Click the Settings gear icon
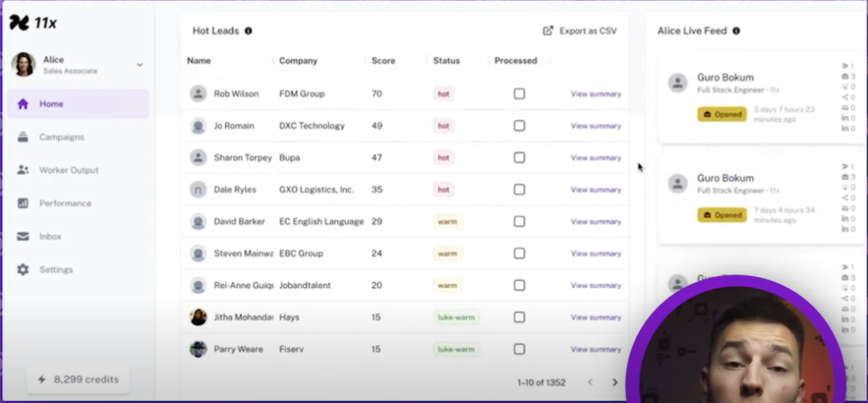This screenshot has height=403, width=868. tap(23, 270)
